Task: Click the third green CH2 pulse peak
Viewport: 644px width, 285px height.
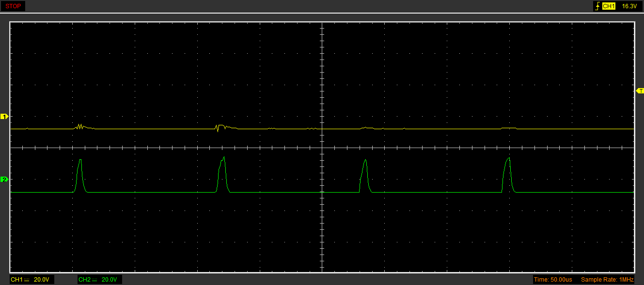Action: tap(366, 161)
